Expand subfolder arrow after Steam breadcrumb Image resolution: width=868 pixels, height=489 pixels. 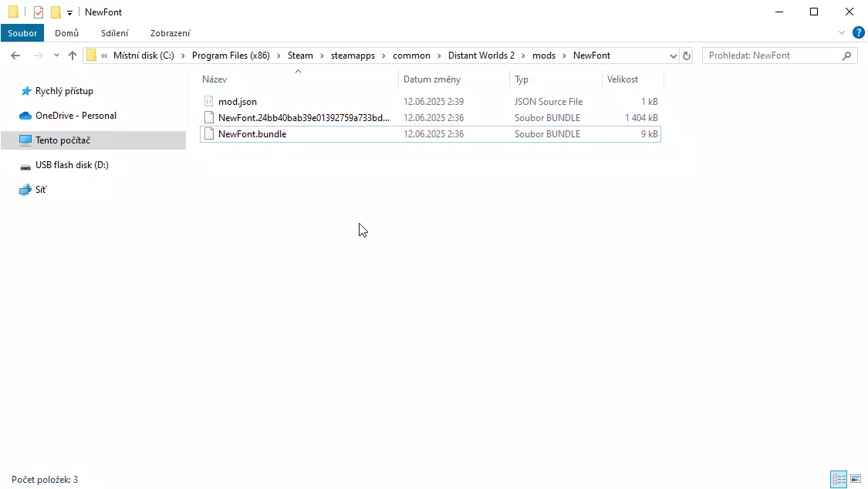(323, 56)
